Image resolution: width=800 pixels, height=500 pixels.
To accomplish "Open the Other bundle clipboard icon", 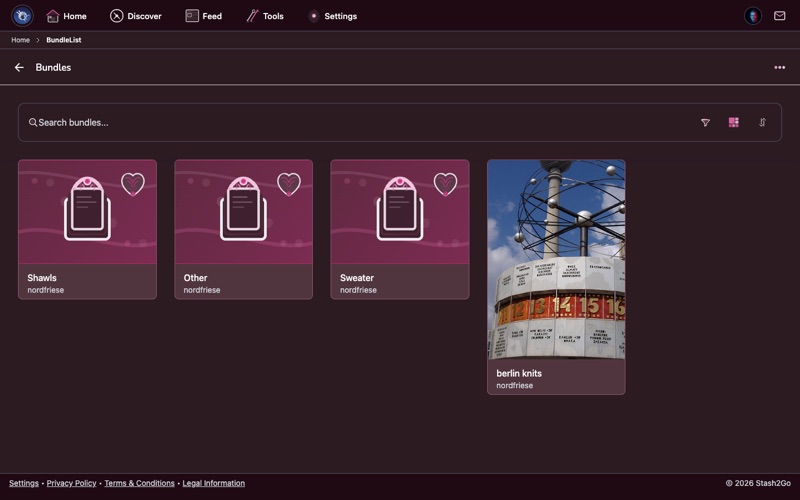I will click(x=243, y=209).
